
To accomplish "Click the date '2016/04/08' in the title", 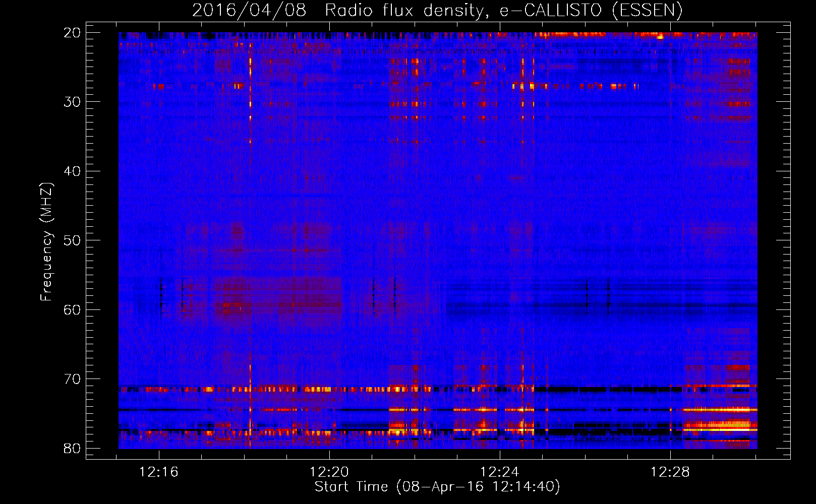I will (249, 10).
